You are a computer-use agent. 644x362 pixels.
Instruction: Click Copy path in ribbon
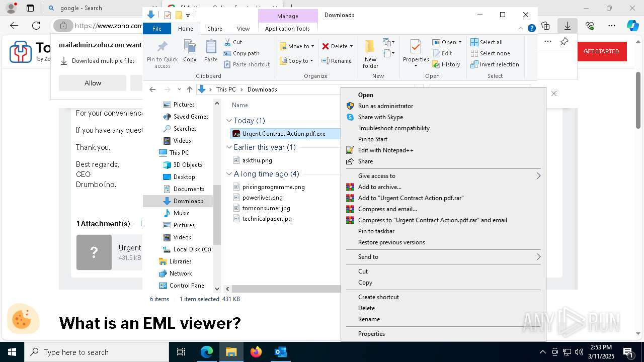242,53
